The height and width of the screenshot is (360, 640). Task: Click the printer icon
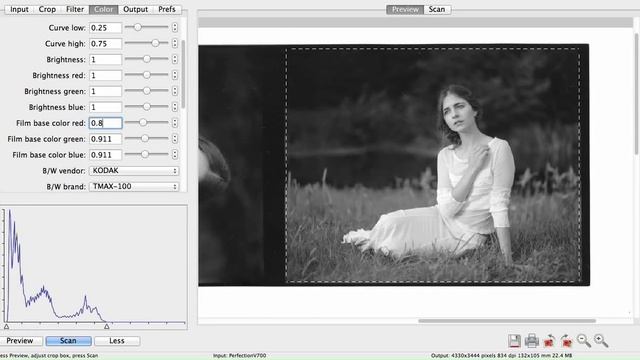[x=531, y=341]
